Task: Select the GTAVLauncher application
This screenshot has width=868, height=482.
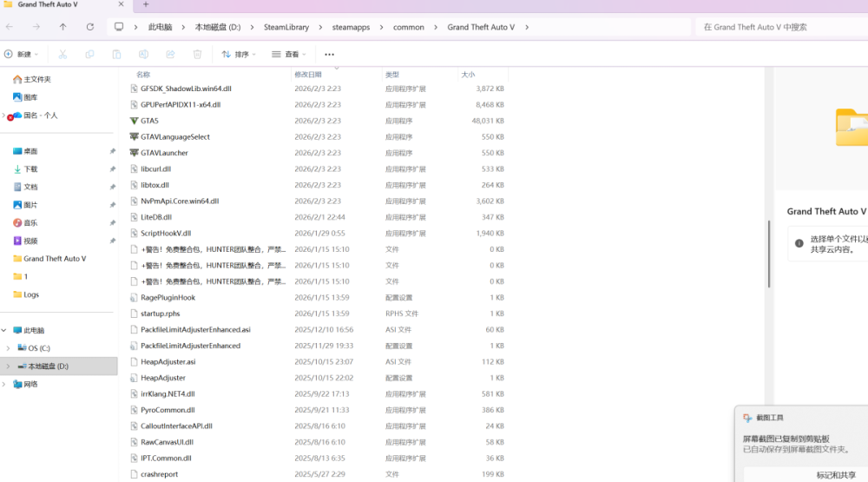Action: pyautogui.click(x=164, y=153)
